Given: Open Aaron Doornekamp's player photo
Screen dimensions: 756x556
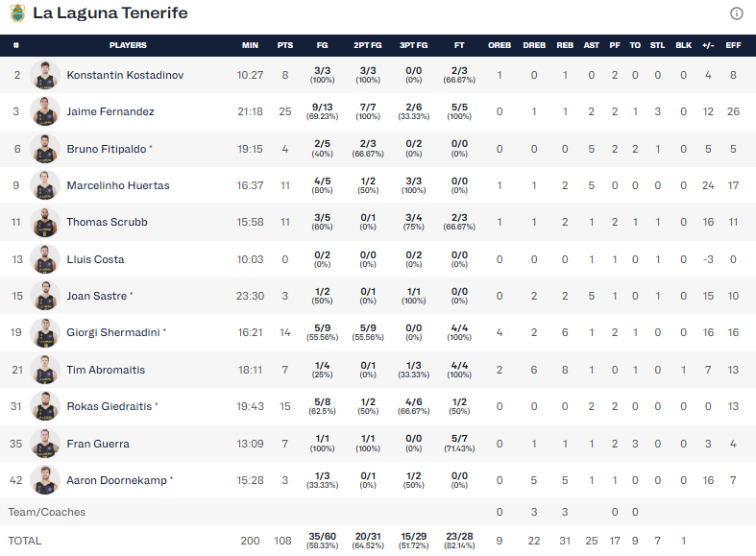Looking at the screenshot, I should pos(44,480).
